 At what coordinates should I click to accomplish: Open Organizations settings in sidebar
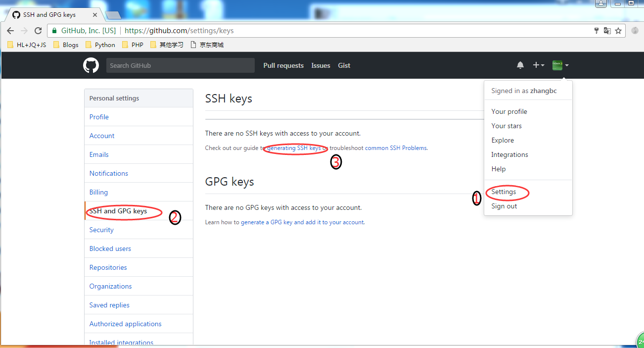[139, 286]
